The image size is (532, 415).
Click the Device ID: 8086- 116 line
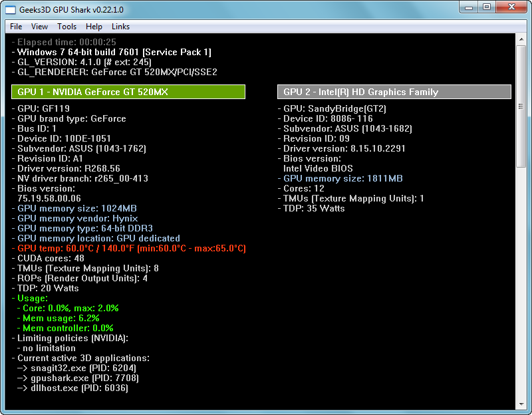(325, 119)
